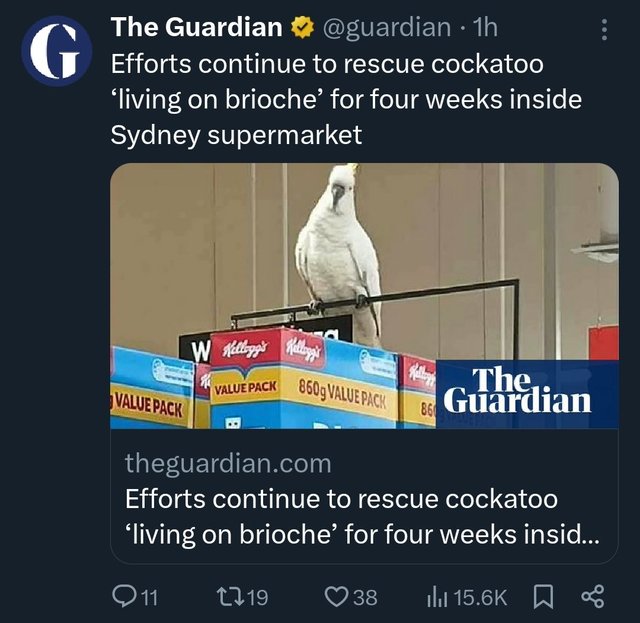Open the card headline below the photo
This screenshot has width=640, height=623.
tap(362, 516)
